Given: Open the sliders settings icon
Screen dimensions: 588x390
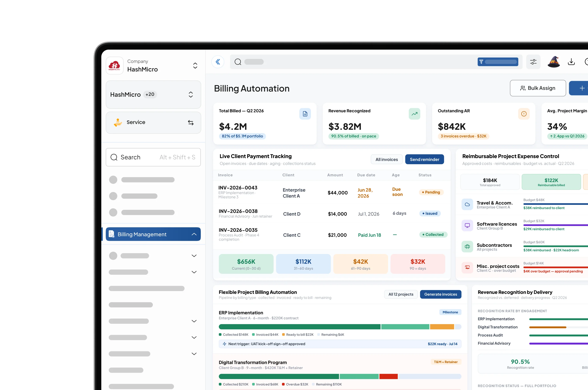Looking at the screenshot, I should pyautogui.click(x=533, y=62).
